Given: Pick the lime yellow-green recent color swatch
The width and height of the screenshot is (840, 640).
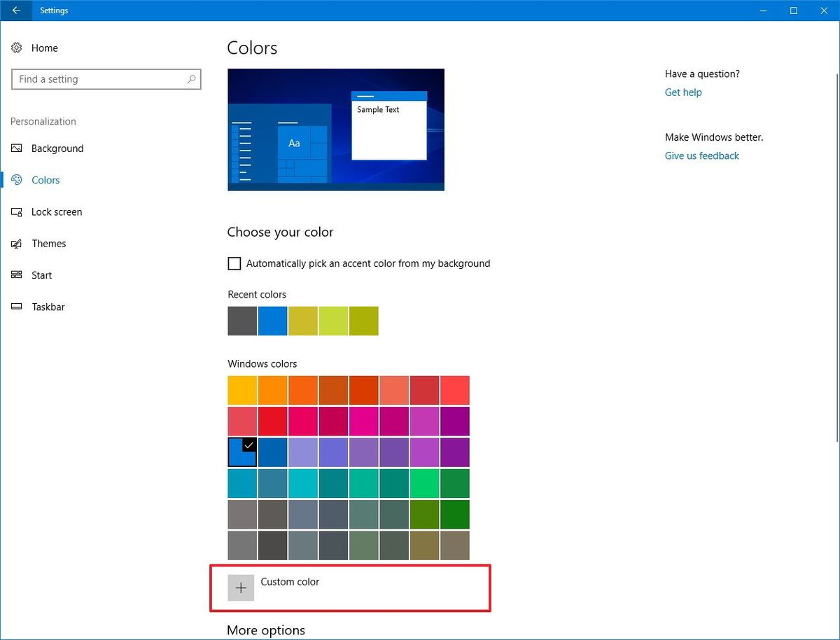Looking at the screenshot, I should pos(333,321).
